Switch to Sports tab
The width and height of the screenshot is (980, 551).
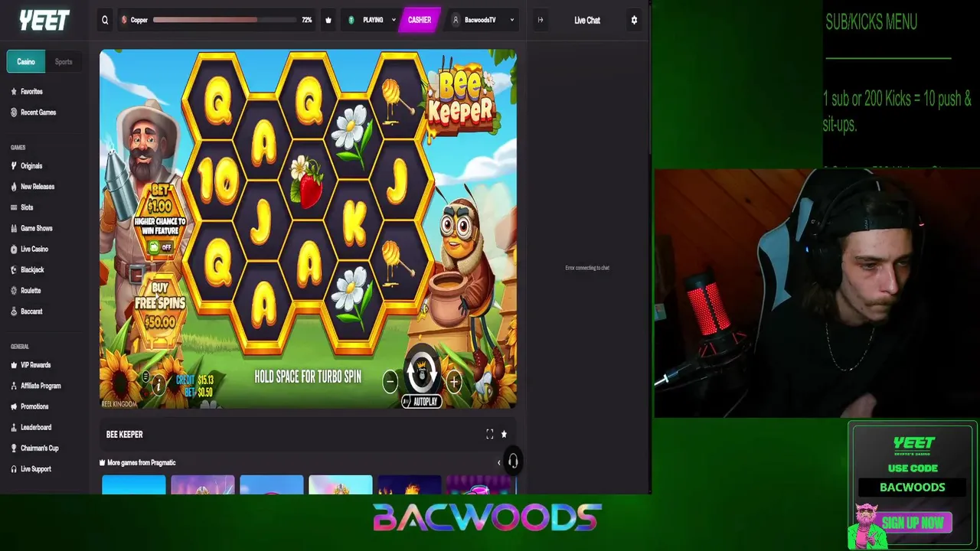click(x=64, y=62)
